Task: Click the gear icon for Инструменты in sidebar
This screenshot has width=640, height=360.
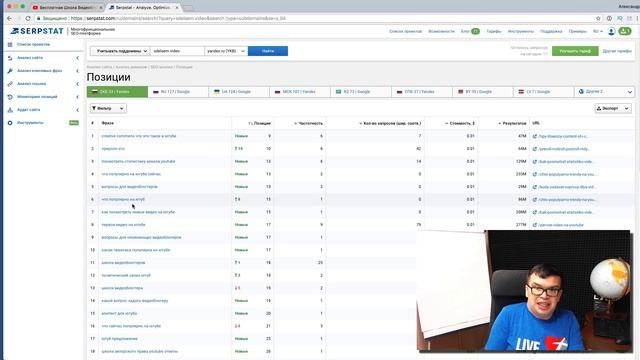Action: tap(10, 123)
